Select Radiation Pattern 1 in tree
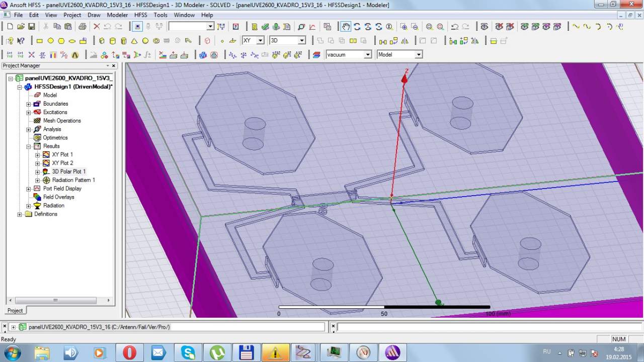Image resolution: width=644 pixels, height=362 pixels. click(73, 180)
